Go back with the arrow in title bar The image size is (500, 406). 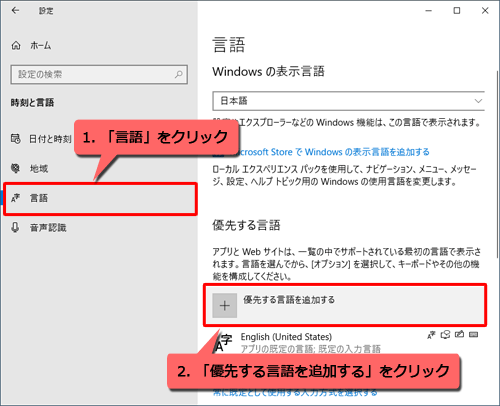[15, 11]
